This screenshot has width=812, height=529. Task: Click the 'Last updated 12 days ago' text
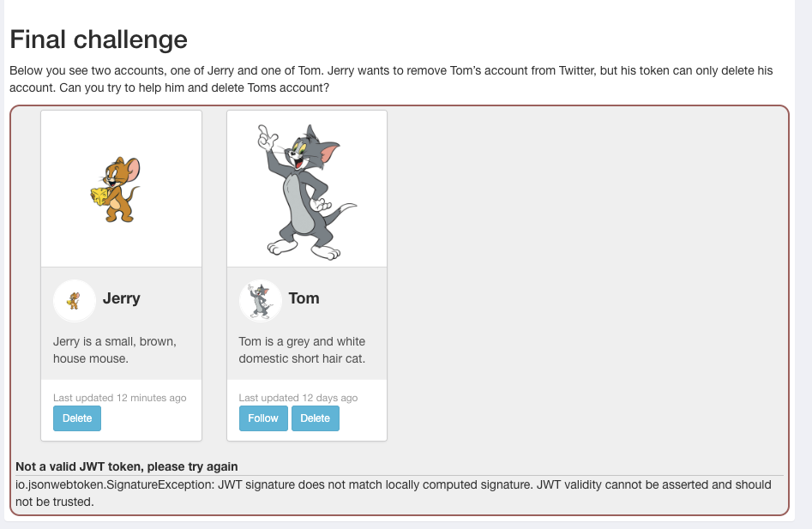[x=298, y=398]
